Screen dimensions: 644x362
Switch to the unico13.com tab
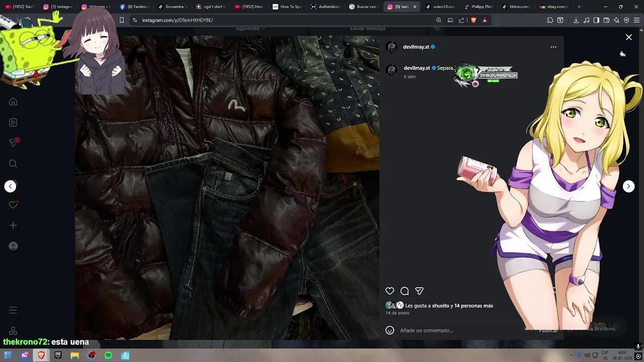click(x=440, y=7)
